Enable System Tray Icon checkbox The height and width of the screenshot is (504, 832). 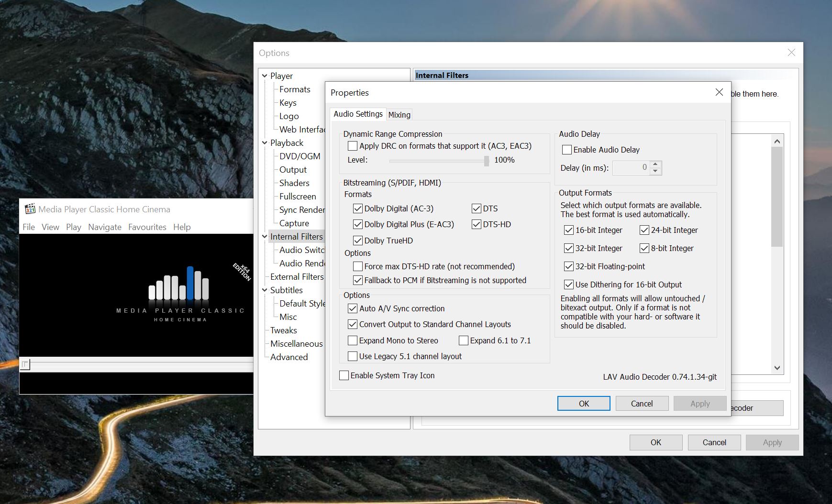[344, 375]
